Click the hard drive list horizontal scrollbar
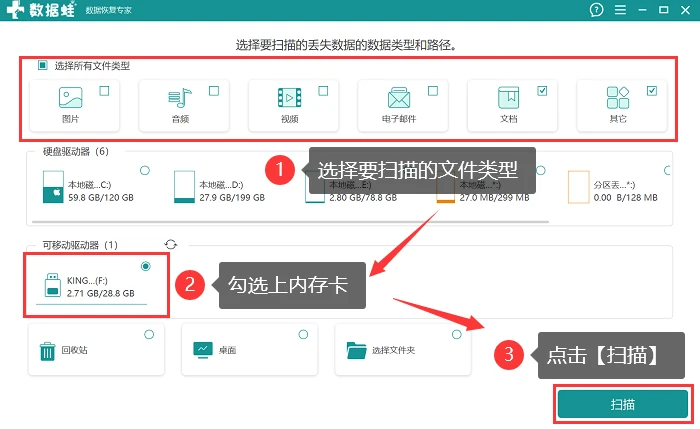The image size is (700, 429). (290, 221)
